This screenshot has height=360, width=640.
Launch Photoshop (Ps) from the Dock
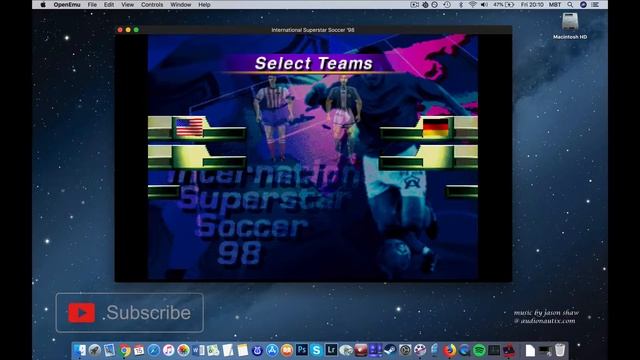click(x=302, y=350)
